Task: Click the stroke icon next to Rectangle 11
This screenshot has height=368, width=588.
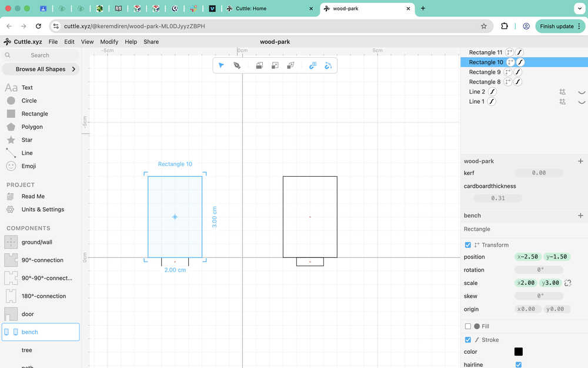Action: point(519,52)
